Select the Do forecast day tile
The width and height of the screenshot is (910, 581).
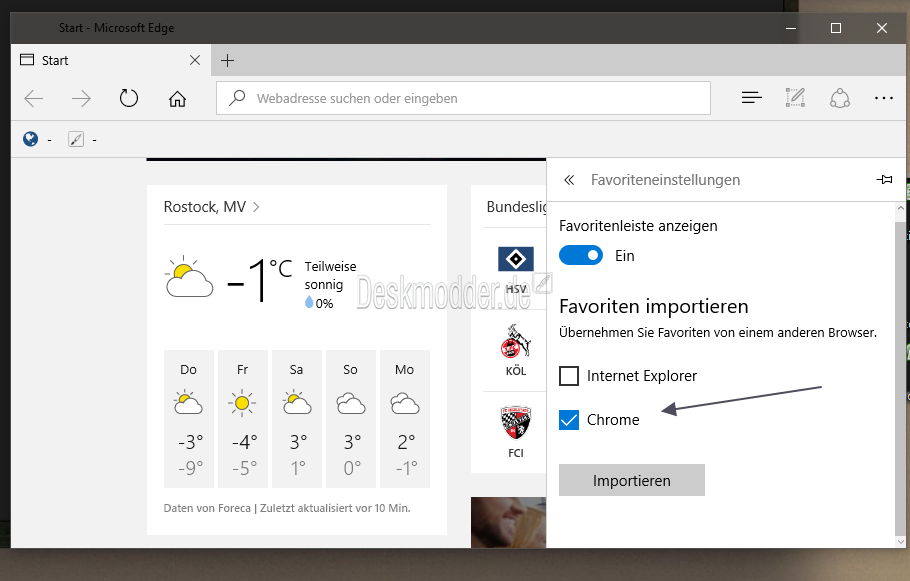(x=189, y=418)
